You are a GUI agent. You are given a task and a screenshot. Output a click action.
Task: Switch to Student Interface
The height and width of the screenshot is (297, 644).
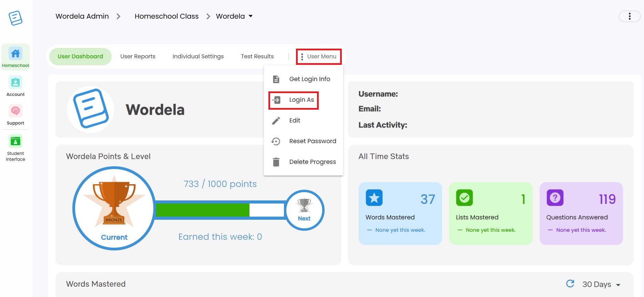(x=16, y=148)
